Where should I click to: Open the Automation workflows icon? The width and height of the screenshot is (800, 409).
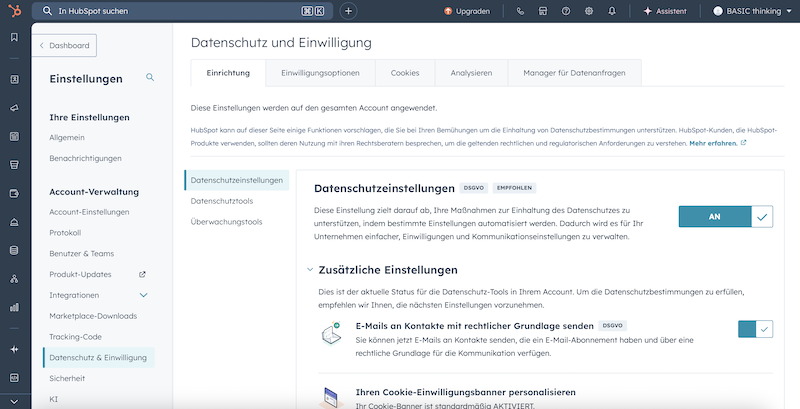coord(14,279)
